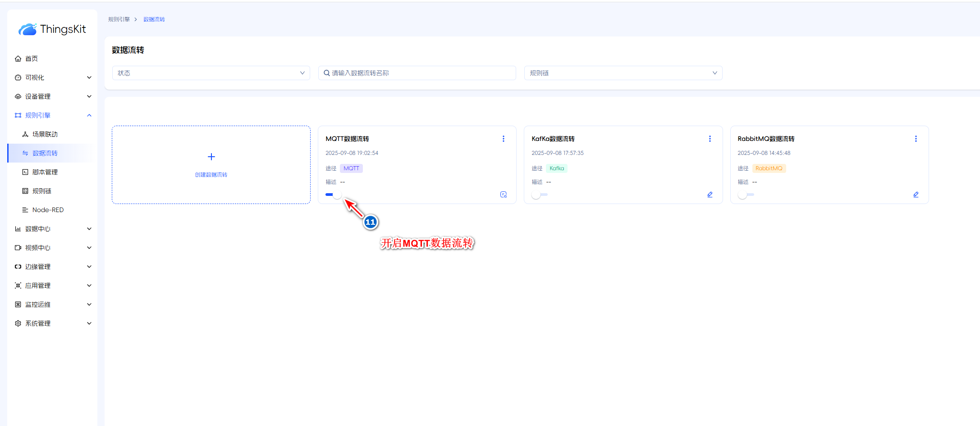Open the 状态 filter dropdown
Image resolution: width=980 pixels, height=426 pixels.
pyautogui.click(x=211, y=73)
